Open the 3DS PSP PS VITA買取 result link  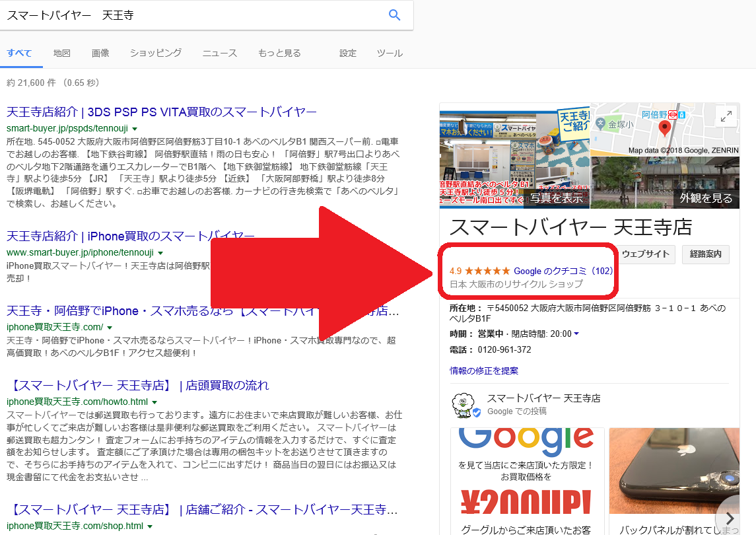tap(162, 112)
